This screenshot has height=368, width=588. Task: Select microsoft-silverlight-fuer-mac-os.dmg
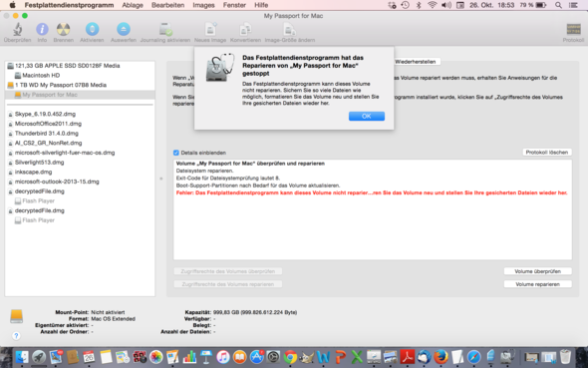click(x=80, y=153)
